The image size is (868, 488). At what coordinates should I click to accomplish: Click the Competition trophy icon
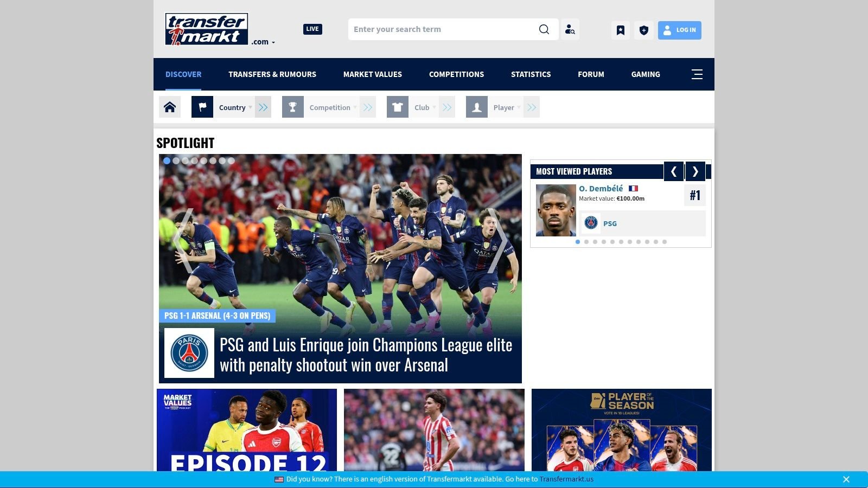pyautogui.click(x=293, y=107)
